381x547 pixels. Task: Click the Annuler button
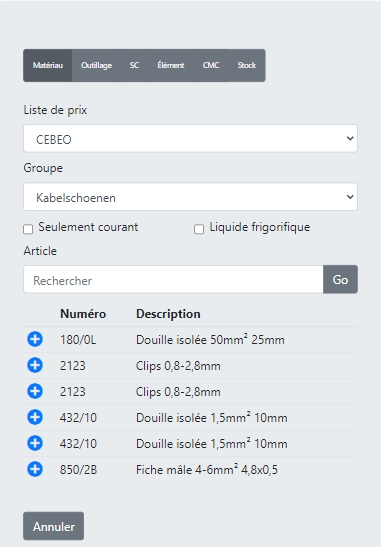click(x=54, y=526)
